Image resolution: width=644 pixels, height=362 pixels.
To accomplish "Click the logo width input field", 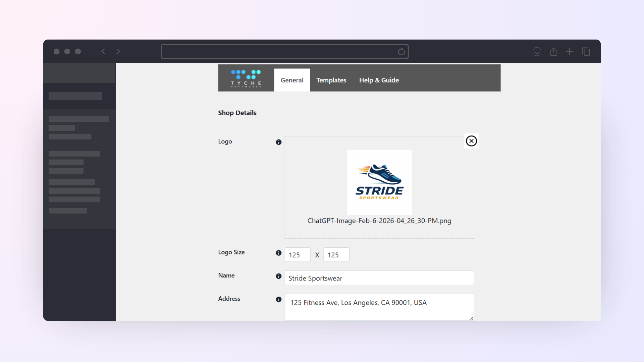I will (297, 255).
